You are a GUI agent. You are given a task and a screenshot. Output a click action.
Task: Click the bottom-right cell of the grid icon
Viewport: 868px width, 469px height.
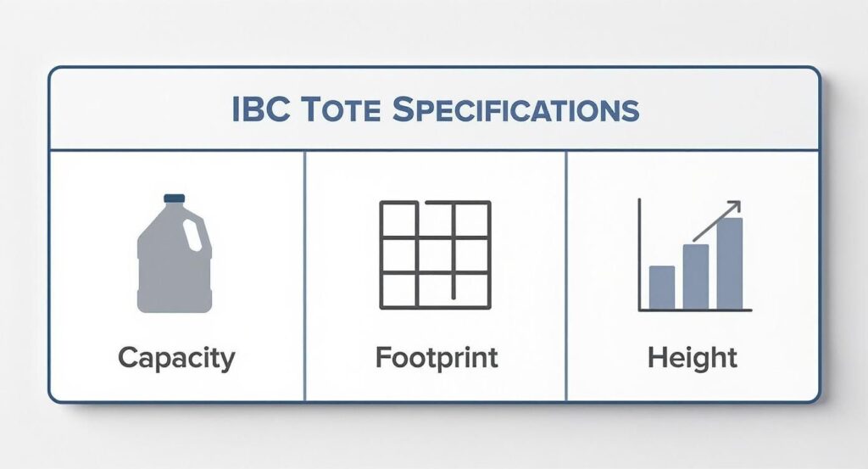tap(471, 289)
